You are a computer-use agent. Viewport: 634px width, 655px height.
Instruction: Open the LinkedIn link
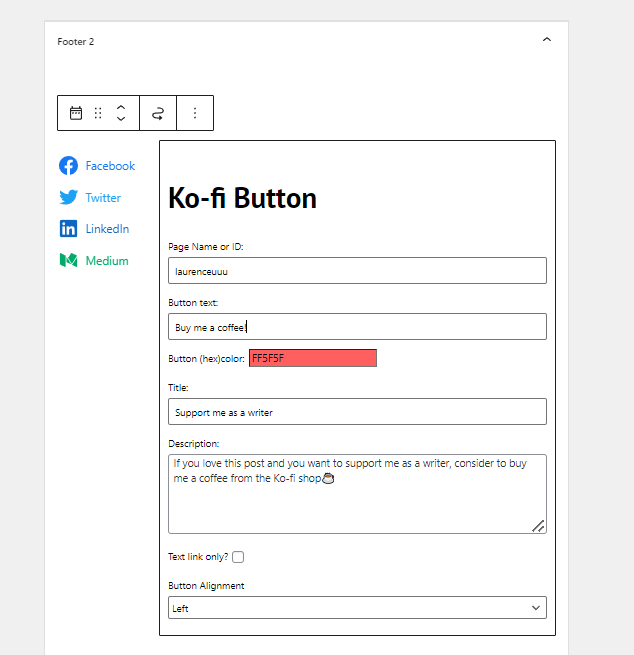point(107,229)
